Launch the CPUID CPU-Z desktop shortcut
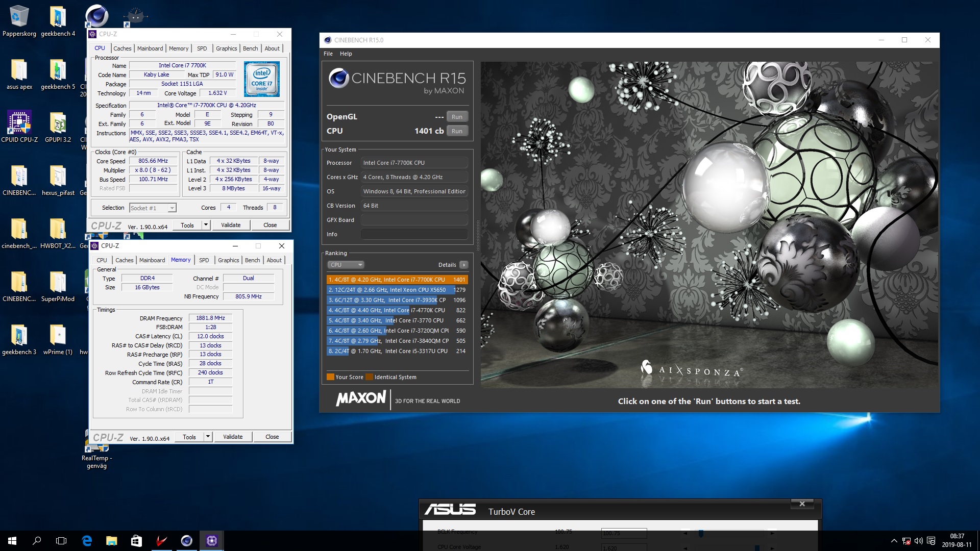The width and height of the screenshot is (980, 551). tap(19, 127)
